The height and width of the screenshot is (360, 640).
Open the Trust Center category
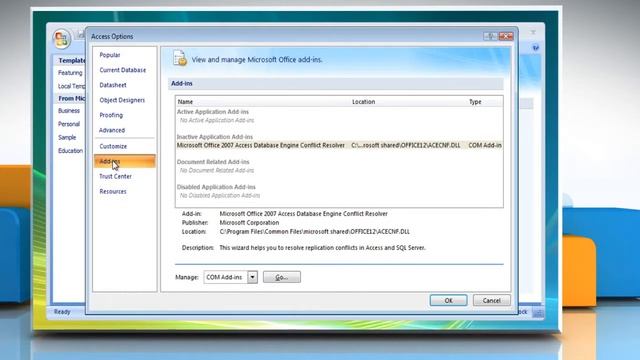[116, 176]
